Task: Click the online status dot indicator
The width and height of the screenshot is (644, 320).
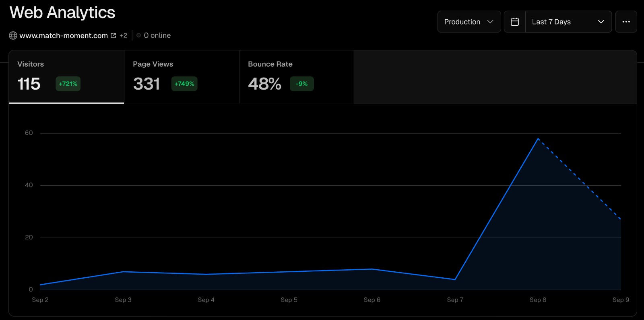Action: pyautogui.click(x=138, y=35)
